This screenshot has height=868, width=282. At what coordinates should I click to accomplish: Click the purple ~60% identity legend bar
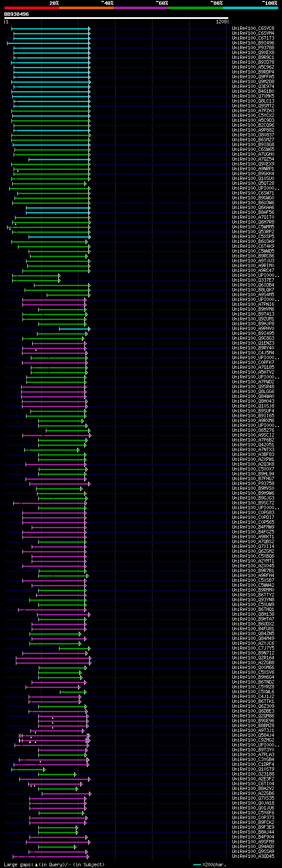[141, 8]
